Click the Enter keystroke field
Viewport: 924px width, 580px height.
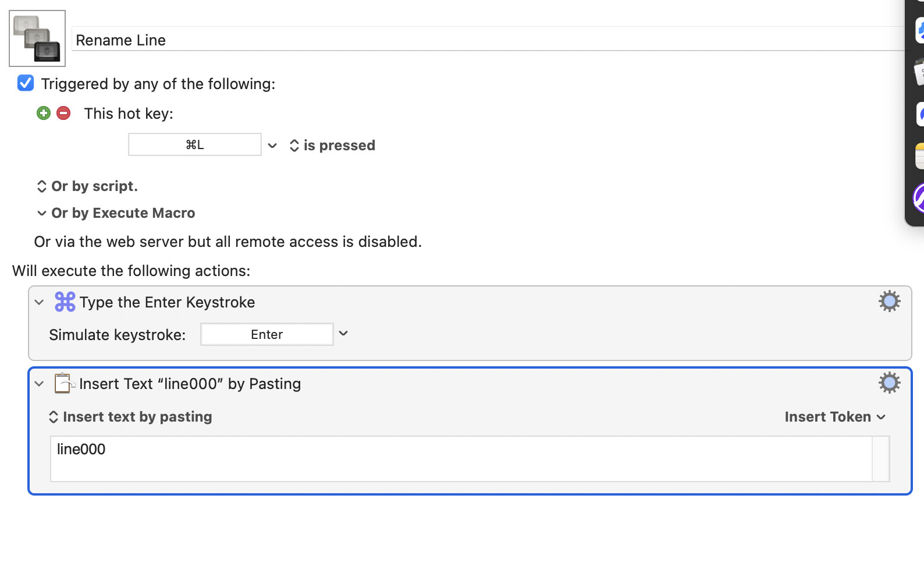point(267,334)
